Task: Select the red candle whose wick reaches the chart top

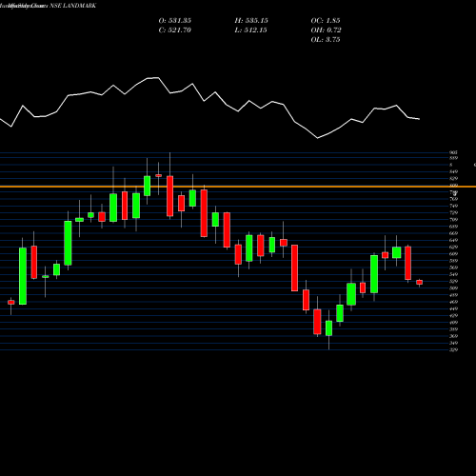Action: coord(170,196)
